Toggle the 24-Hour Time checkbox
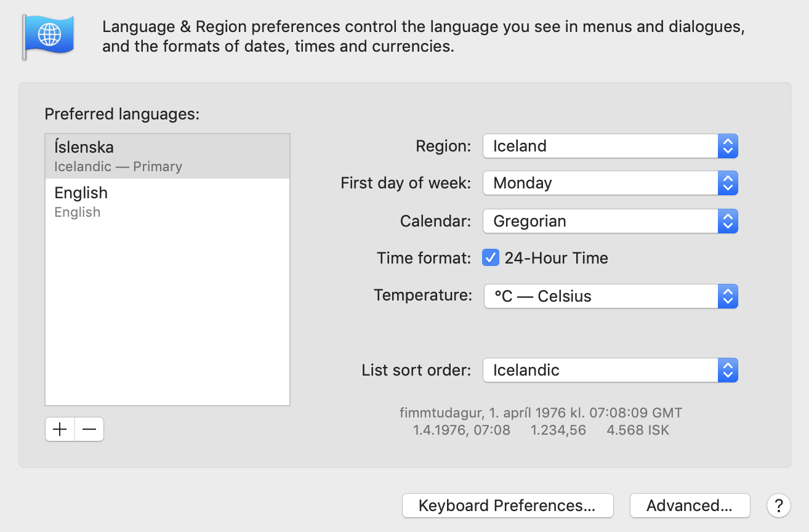The width and height of the screenshot is (809, 532). pyautogui.click(x=491, y=258)
